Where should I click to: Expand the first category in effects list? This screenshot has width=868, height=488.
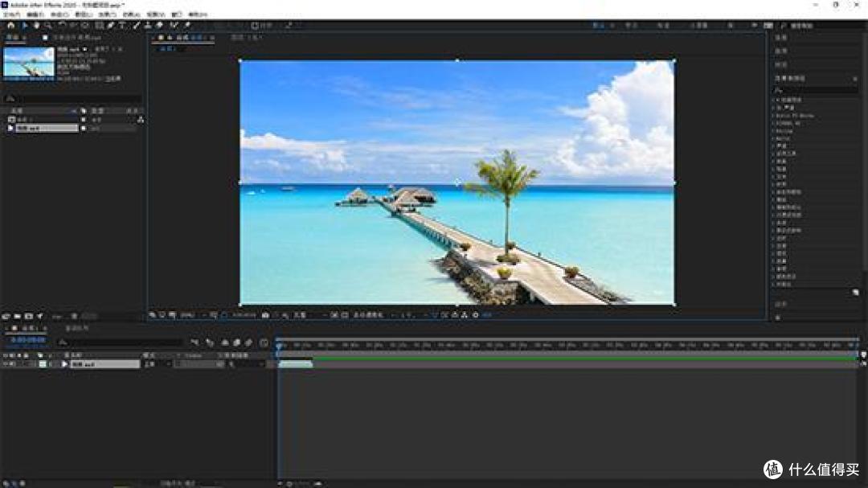pyautogui.click(x=775, y=100)
